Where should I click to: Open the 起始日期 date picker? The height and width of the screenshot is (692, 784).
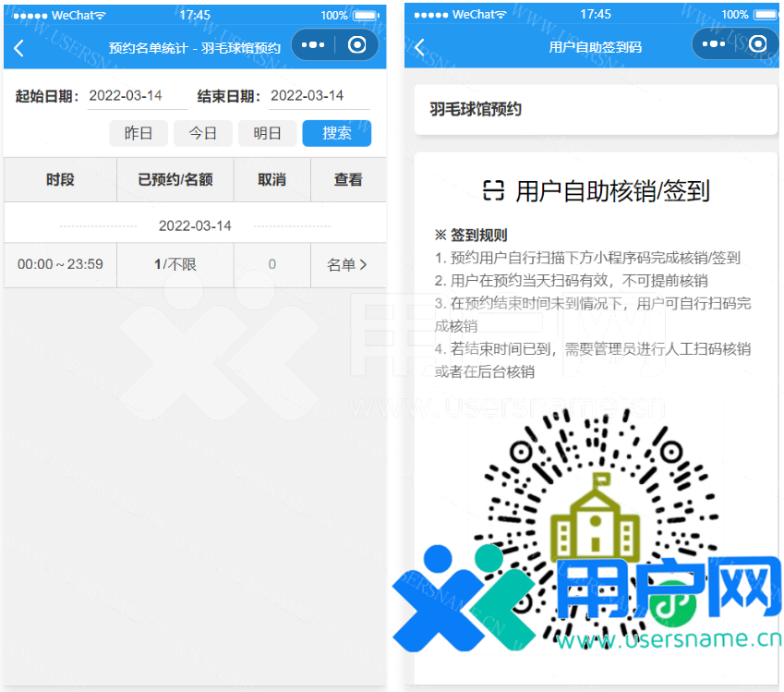tap(137, 96)
